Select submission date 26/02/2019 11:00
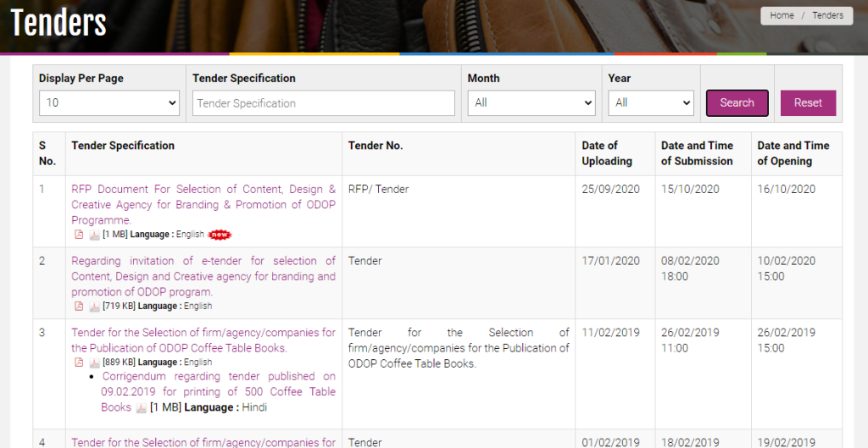 tap(690, 340)
